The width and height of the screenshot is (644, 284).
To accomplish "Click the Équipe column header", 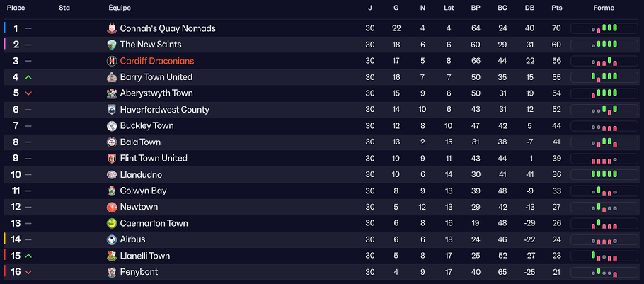I will point(120,8).
